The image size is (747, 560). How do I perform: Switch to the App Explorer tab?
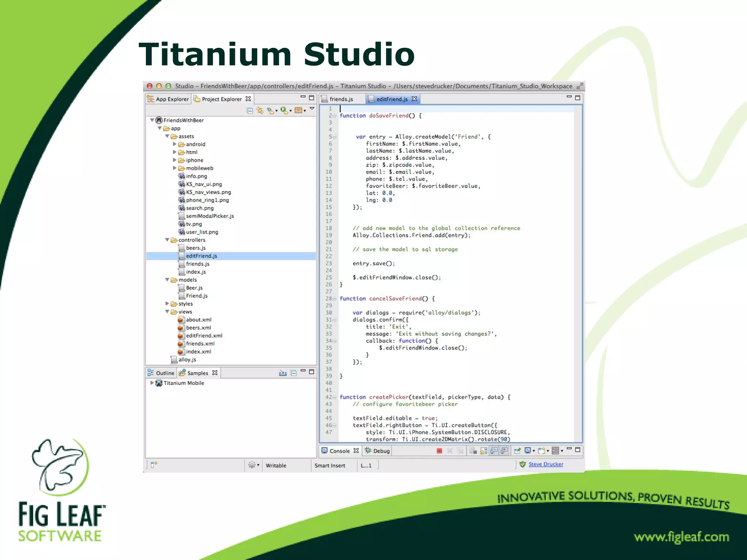(168, 99)
